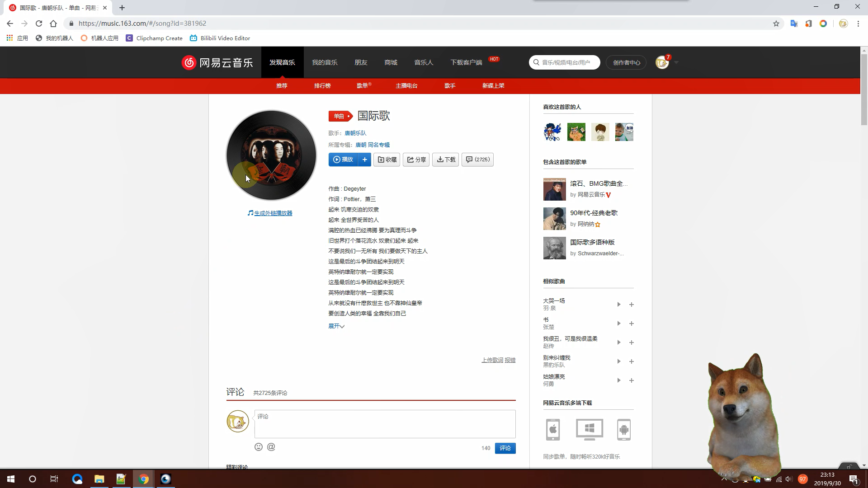The height and width of the screenshot is (488, 868).
Task: Open the 国际歌多语种版 playlist thumbnail
Action: tap(554, 248)
